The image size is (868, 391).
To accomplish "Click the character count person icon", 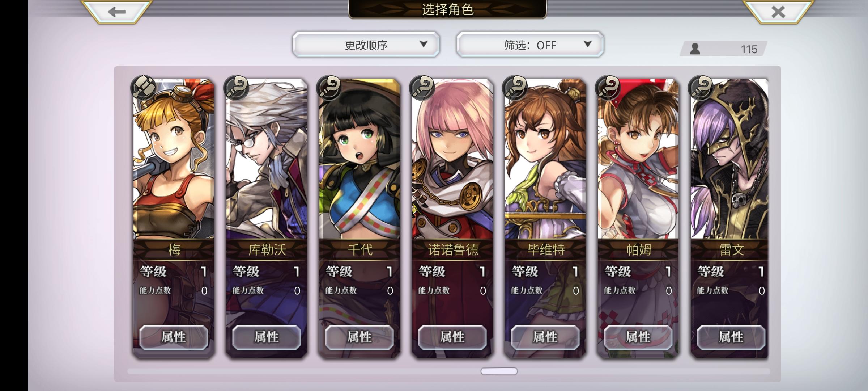I will (x=695, y=49).
